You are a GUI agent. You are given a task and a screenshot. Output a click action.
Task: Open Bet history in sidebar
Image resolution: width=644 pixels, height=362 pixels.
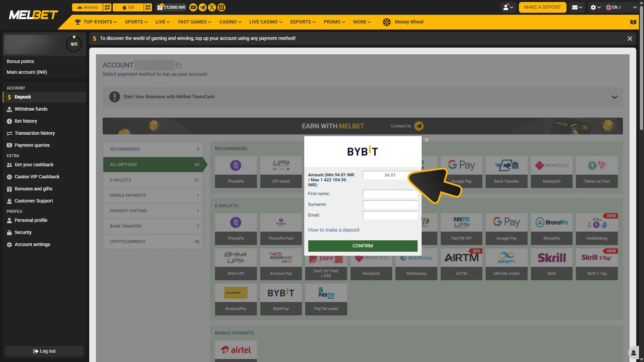(x=44, y=121)
